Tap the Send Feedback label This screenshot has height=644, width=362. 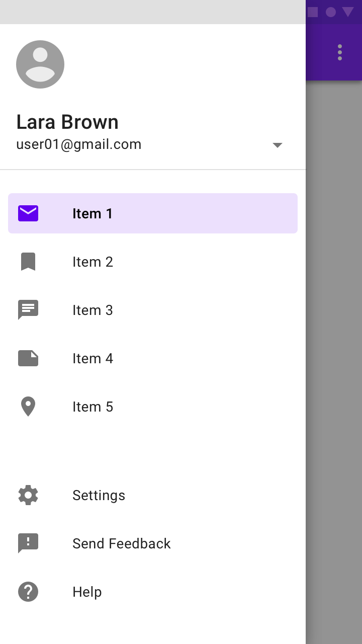tap(122, 543)
